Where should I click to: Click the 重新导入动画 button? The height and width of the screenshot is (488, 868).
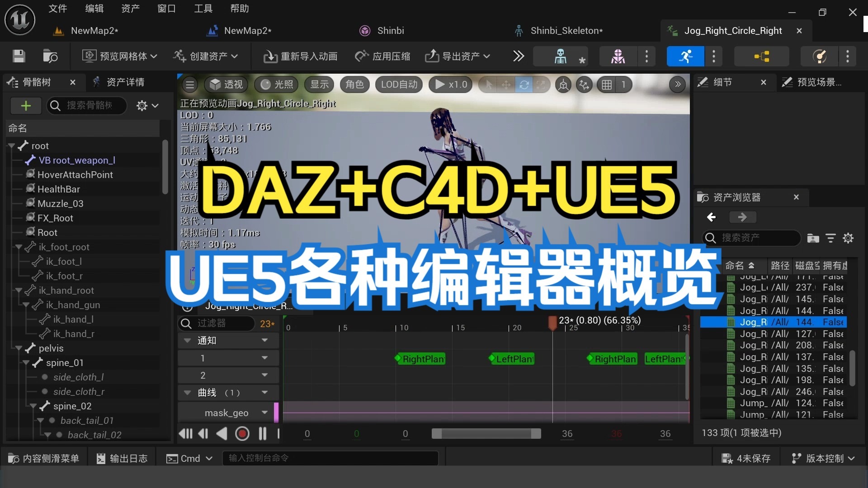point(300,56)
